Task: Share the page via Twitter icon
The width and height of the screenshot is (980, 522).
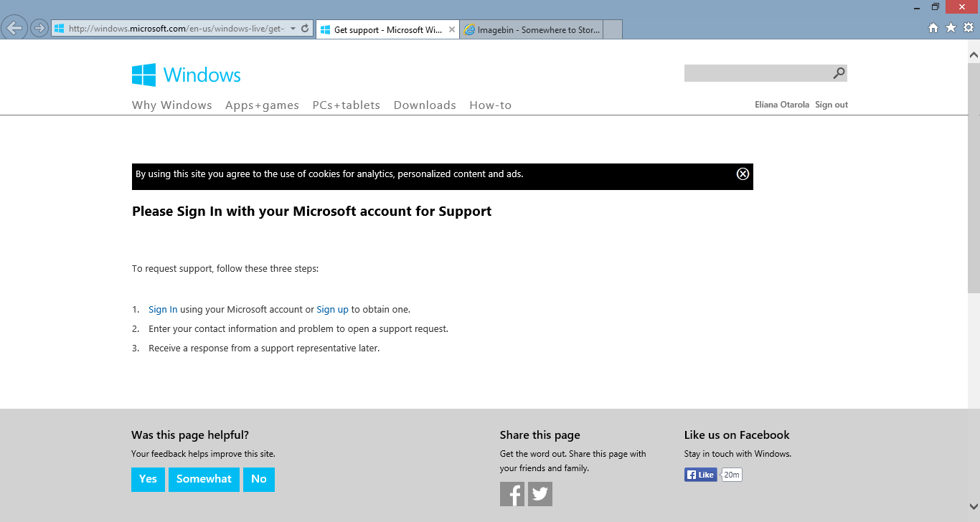Action: click(540, 494)
